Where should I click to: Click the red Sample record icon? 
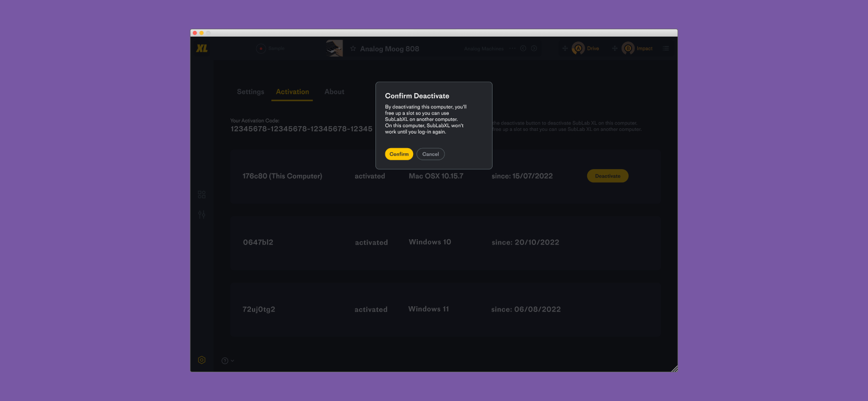pos(261,48)
